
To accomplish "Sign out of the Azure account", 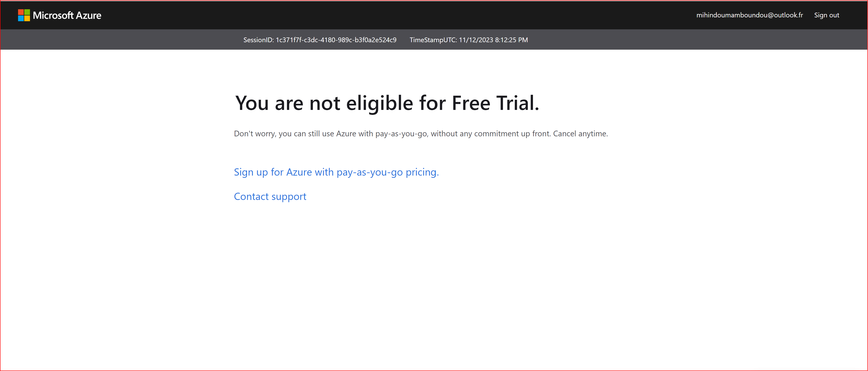I will 826,15.
